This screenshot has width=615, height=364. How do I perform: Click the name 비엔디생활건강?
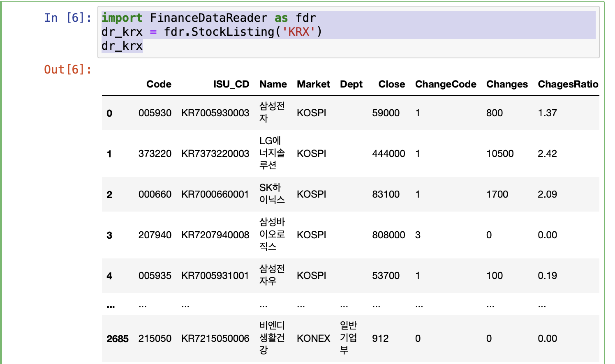click(272, 338)
